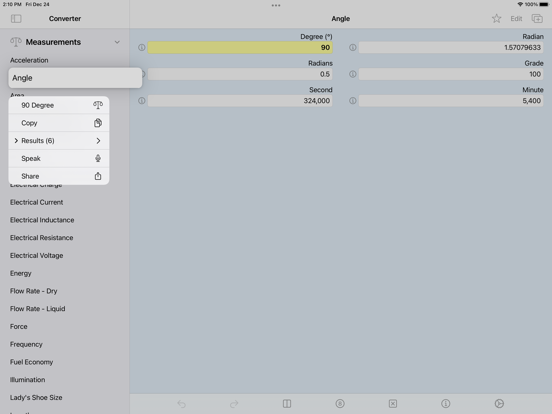Click the undo arrow in the bottom toolbar
552x414 pixels.
click(x=181, y=403)
